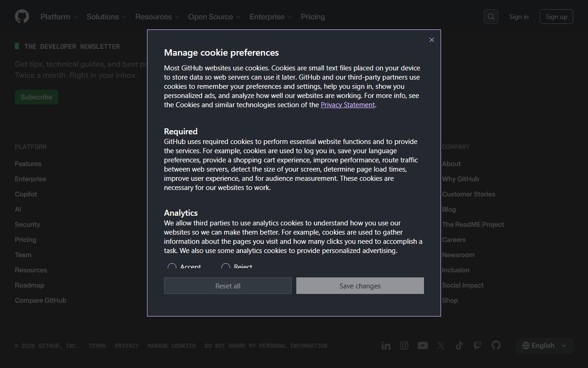588x368 pixels.
Task: Open The ReadME Project link
Action: (473, 224)
